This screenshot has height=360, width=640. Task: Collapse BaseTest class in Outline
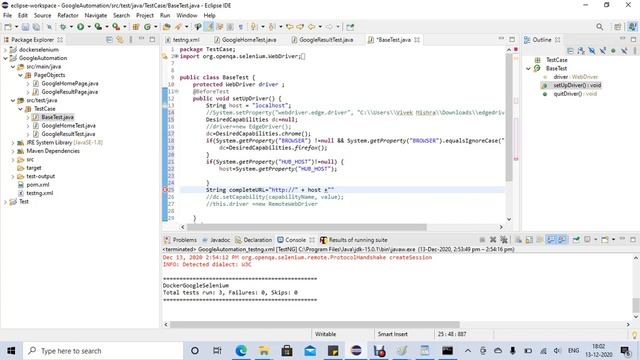528,69
